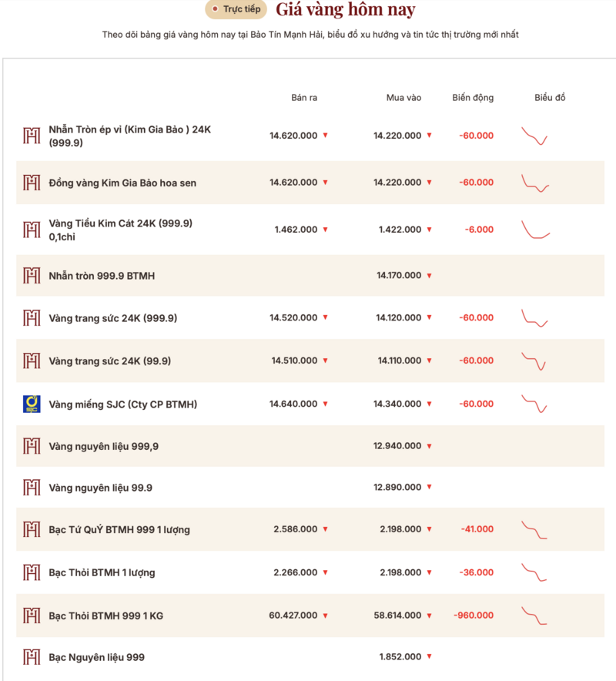
Task: Click the down arrow next to 12.940.000 buy price
Action: [430, 446]
